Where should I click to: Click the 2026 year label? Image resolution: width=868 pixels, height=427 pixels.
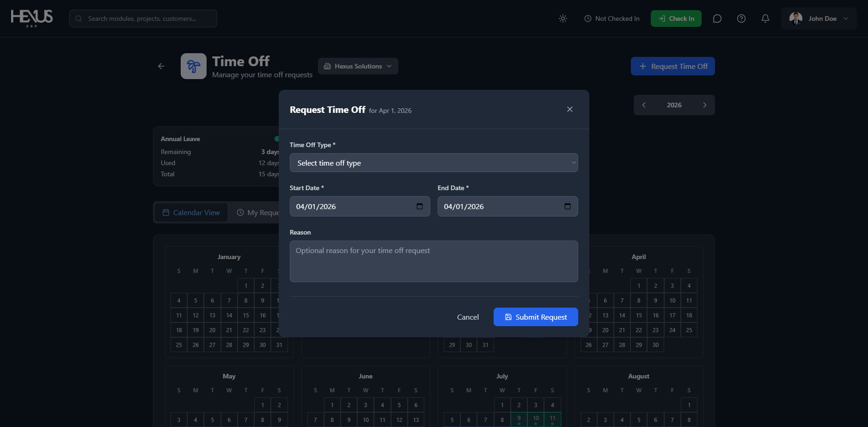(674, 105)
